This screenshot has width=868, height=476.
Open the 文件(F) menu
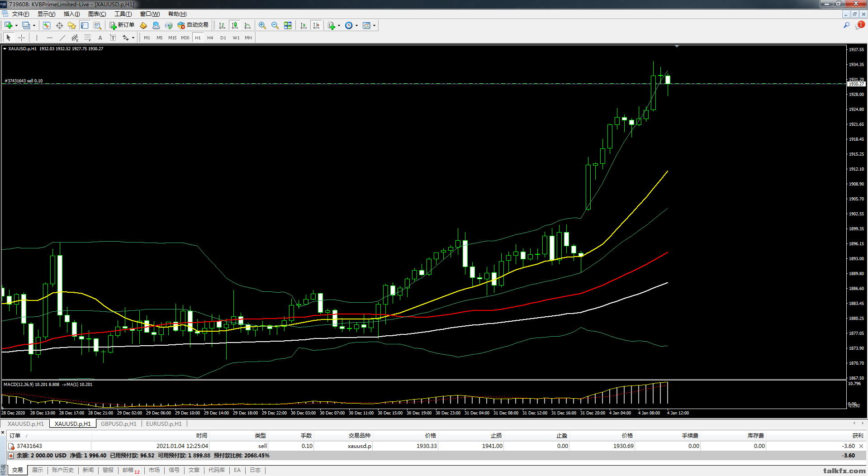point(20,14)
